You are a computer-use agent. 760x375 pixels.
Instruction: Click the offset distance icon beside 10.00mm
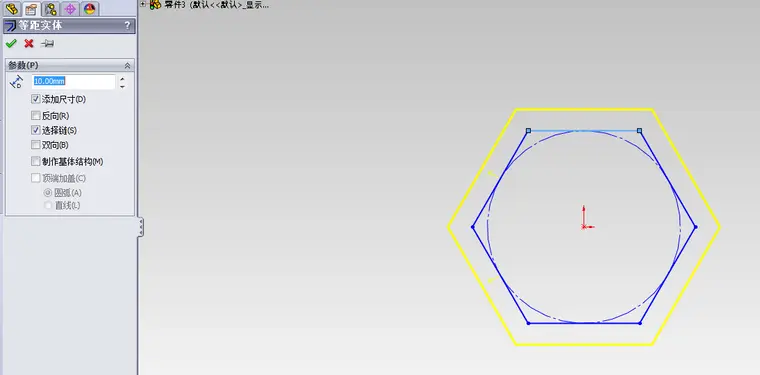[x=16, y=82]
